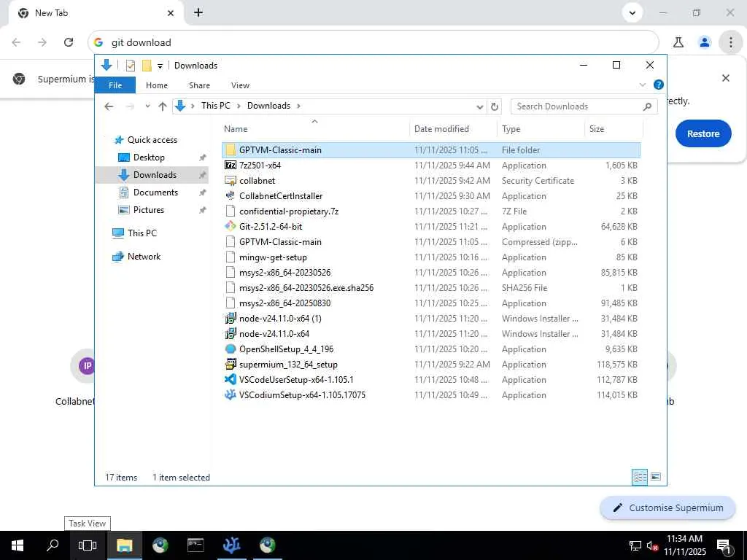Screen dimensions: 747x560
Task: Open File Explorer help icon
Action: (x=659, y=85)
